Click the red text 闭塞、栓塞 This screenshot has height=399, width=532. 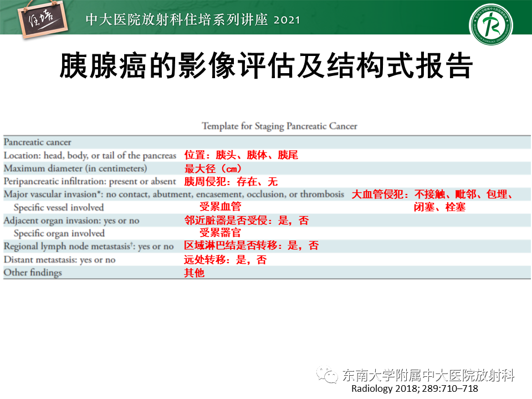(439, 207)
